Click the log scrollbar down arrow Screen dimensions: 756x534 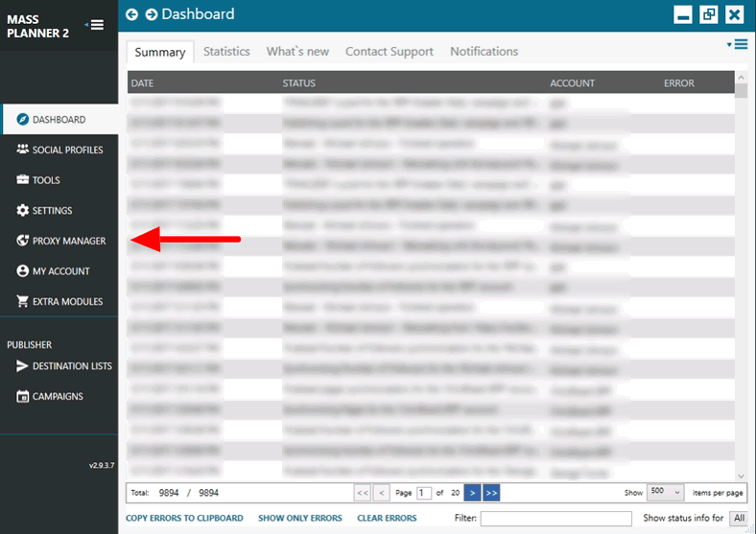point(741,476)
